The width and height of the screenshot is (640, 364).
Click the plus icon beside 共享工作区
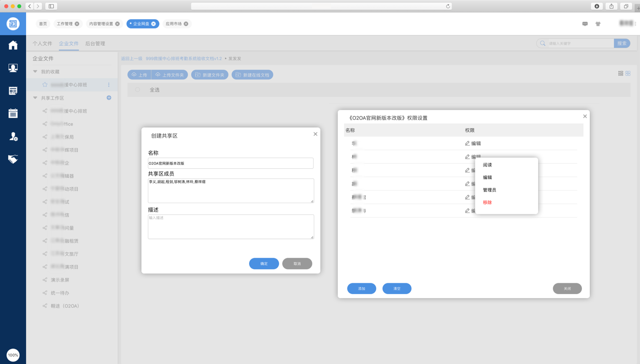point(109,98)
